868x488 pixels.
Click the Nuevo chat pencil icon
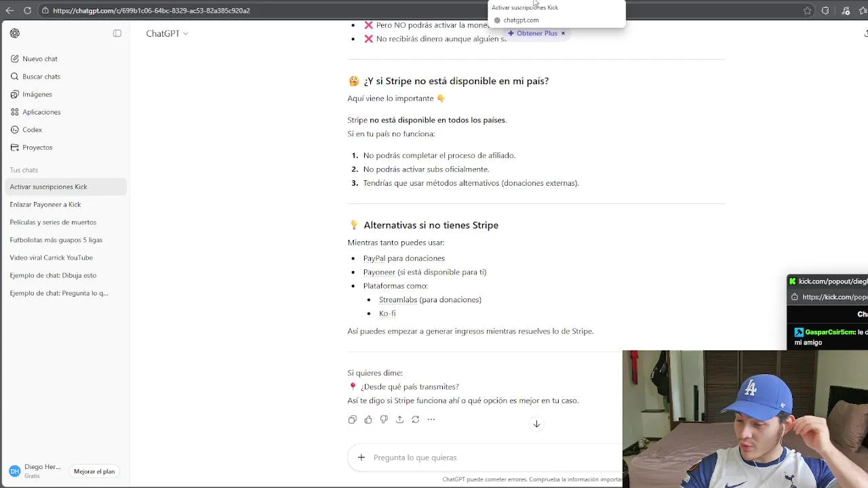pos(15,59)
